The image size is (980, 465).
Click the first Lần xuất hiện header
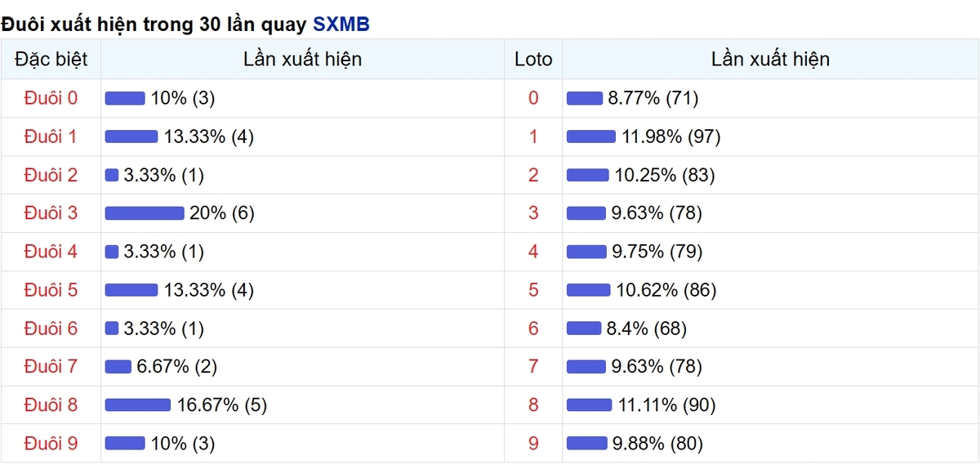302,60
